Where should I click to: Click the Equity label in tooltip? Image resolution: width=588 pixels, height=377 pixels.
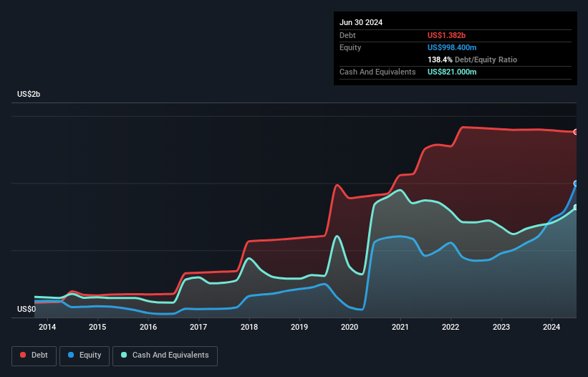pyautogui.click(x=350, y=47)
